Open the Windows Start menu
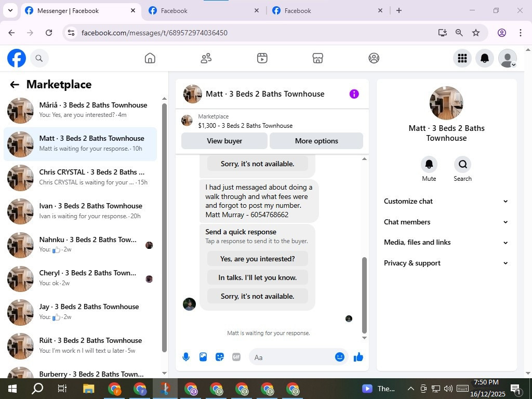The image size is (532, 399). [x=12, y=389]
